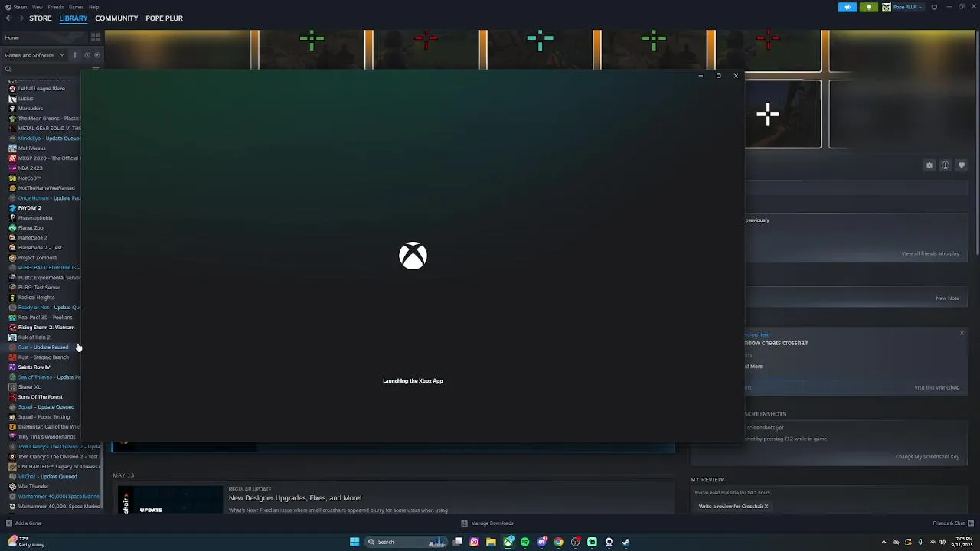Open the POPE PLUR profile tab
Image resolution: width=980 pixels, height=551 pixels.
pyautogui.click(x=164, y=18)
